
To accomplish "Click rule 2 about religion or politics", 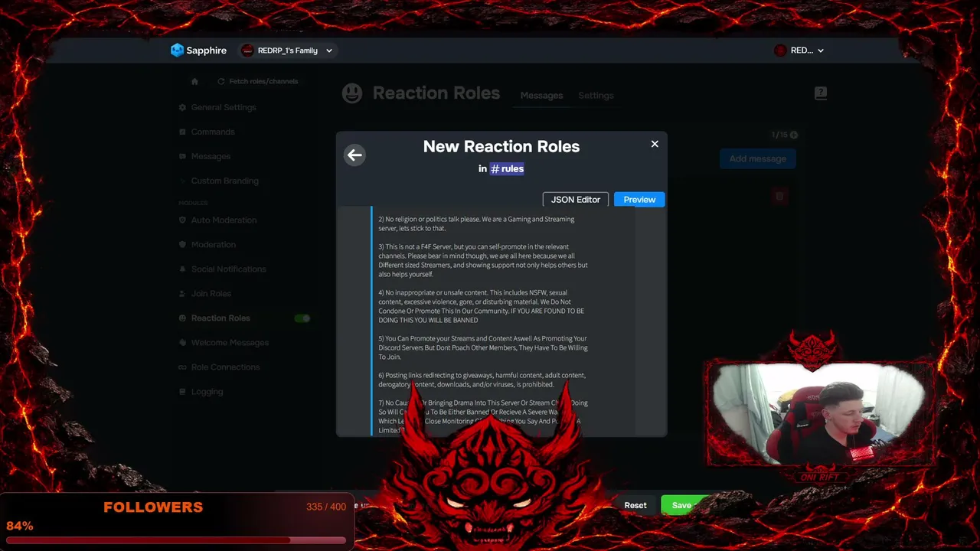I will tap(476, 223).
